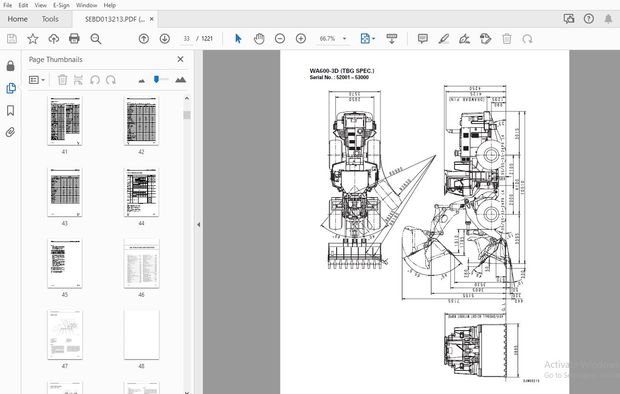620x394 pixels.
Task: Open the fit page options dropdown
Action: [x=367, y=39]
